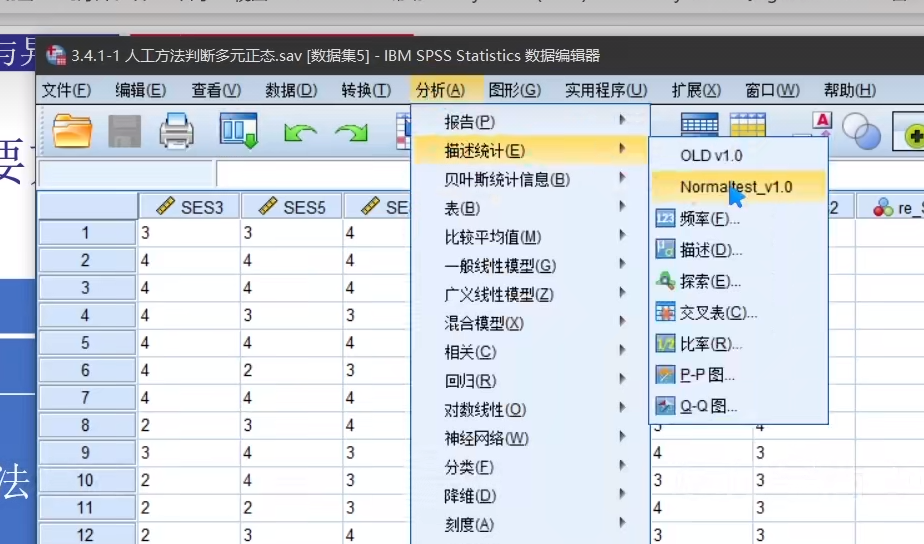The width and height of the screenshot is (924, 544).
Task: Expand the 表(B) submenu
Action: [x=530, y=208]
